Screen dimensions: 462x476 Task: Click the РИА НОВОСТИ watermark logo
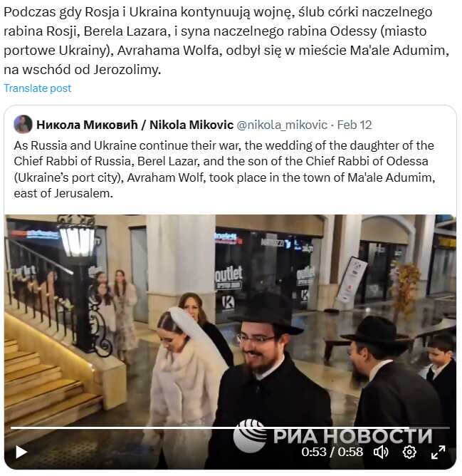point(332,435)
